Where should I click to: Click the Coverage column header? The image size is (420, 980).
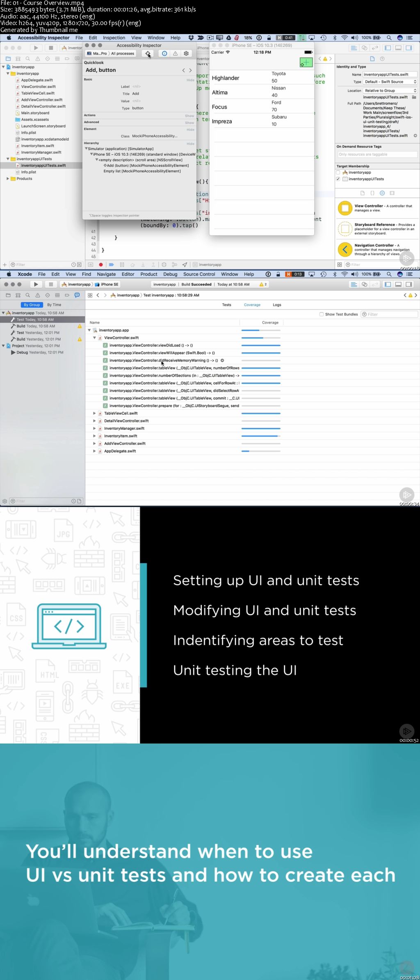point(270,323)
